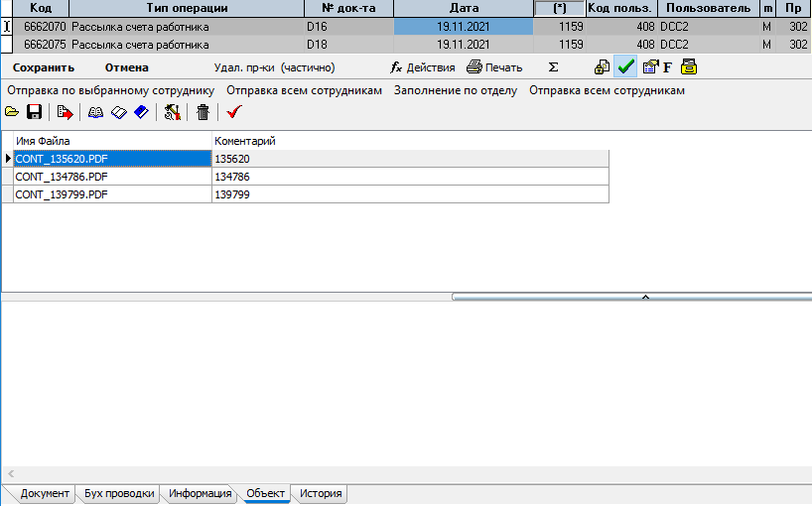Screen dimensions: 812x506
Task: Click the properties form icon
Action: point(650,67)
